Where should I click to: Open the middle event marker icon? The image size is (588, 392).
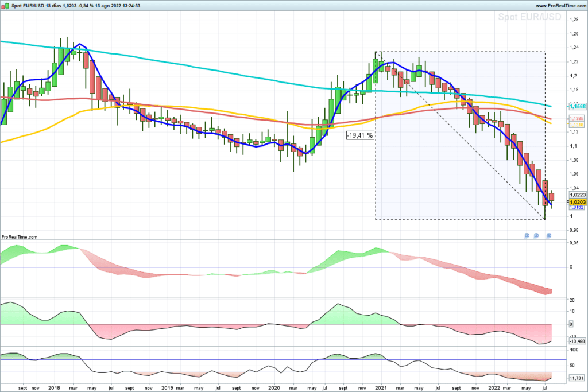(536, 236)
